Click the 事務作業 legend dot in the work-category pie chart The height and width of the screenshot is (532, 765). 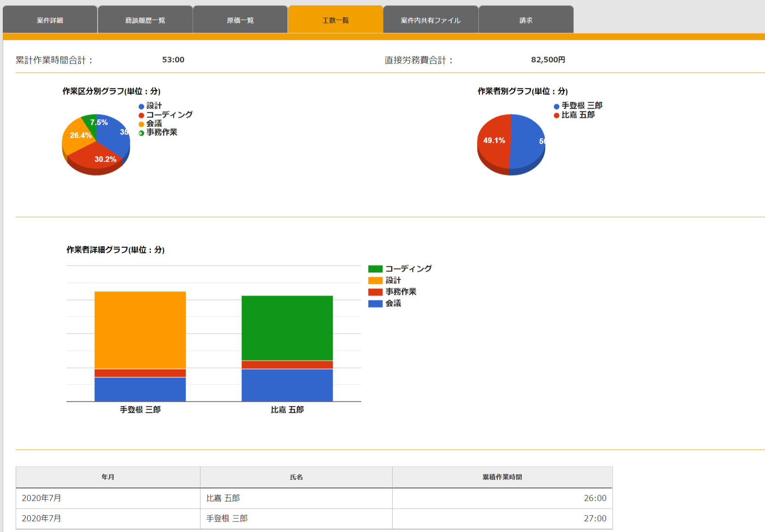point(141,133)
